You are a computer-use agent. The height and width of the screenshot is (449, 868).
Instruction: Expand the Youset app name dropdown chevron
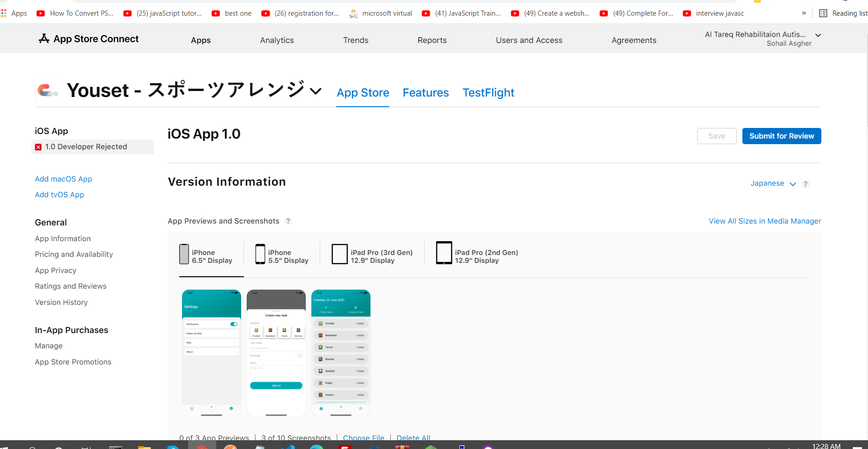[x=316, y=91]
